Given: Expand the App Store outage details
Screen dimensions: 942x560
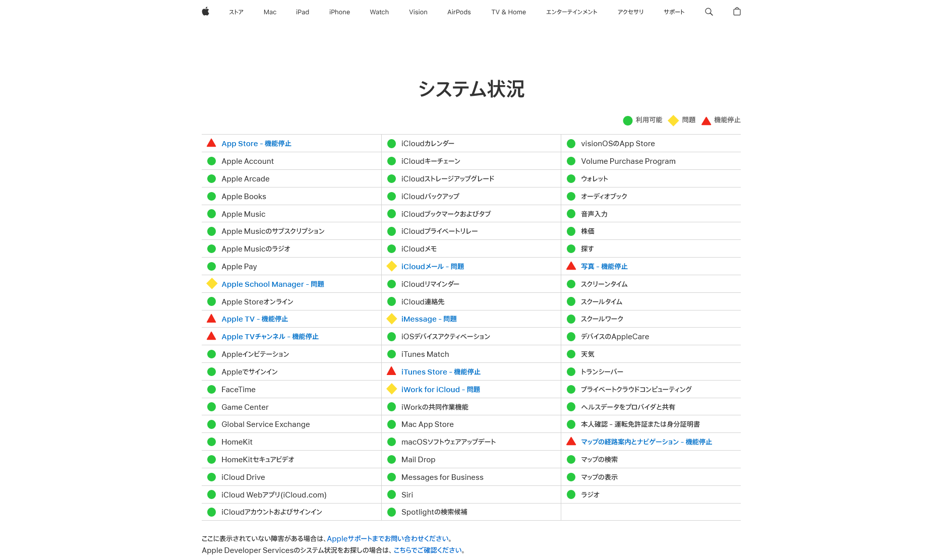Looking at the screenshot, I should coord(256,144).
